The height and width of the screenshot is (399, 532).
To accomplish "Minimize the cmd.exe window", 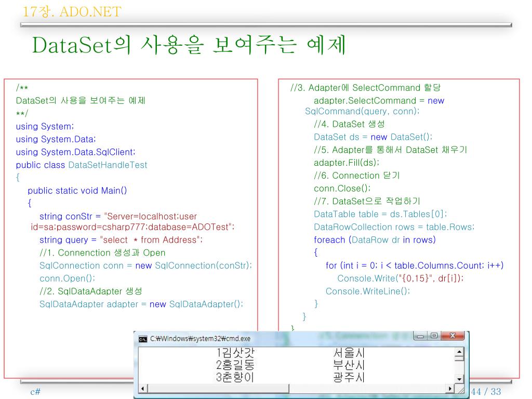I will coord(421,336).
